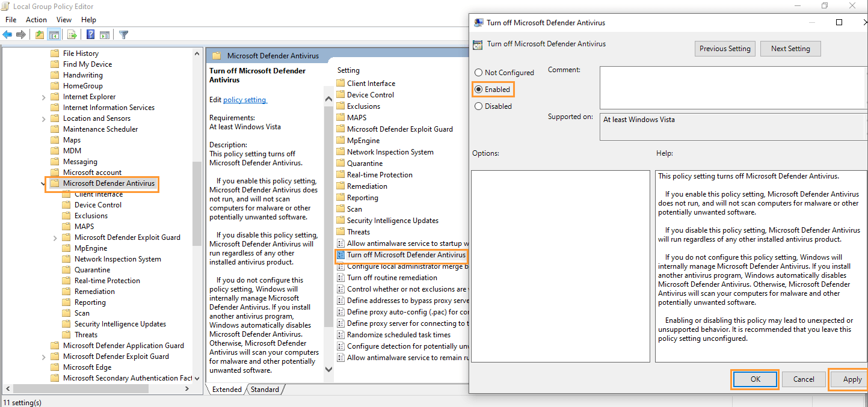The image size is (868, 407).
Task: Click the policy icon beside Turn off routine remediation
Action: [340, 278]
